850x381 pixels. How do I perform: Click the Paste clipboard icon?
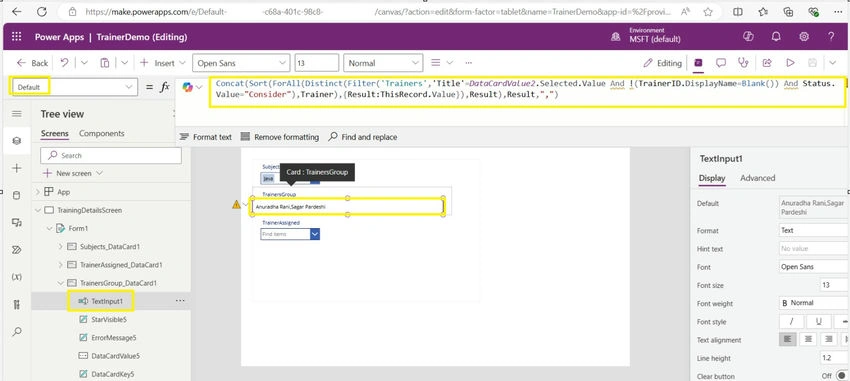click(x=105, y=63)
